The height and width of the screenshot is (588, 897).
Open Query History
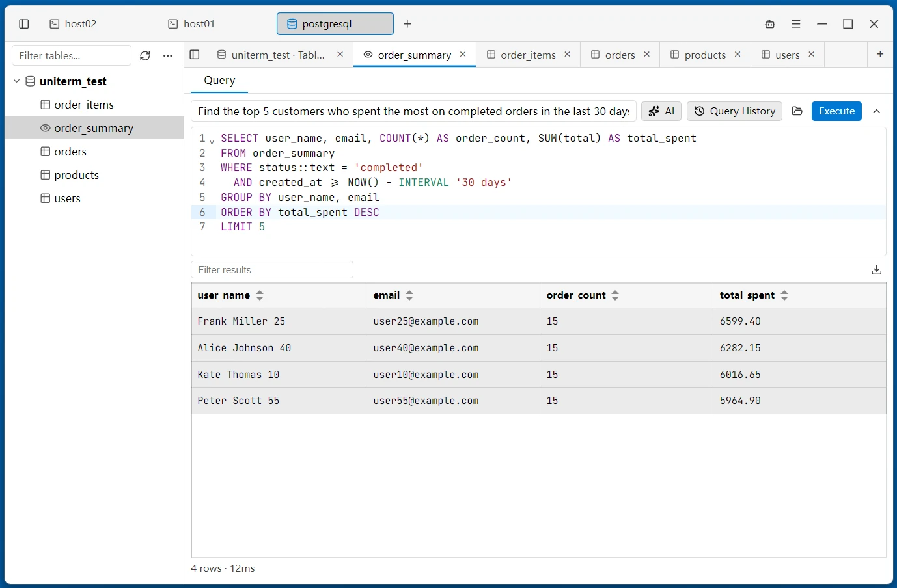(x=735, y=111)
